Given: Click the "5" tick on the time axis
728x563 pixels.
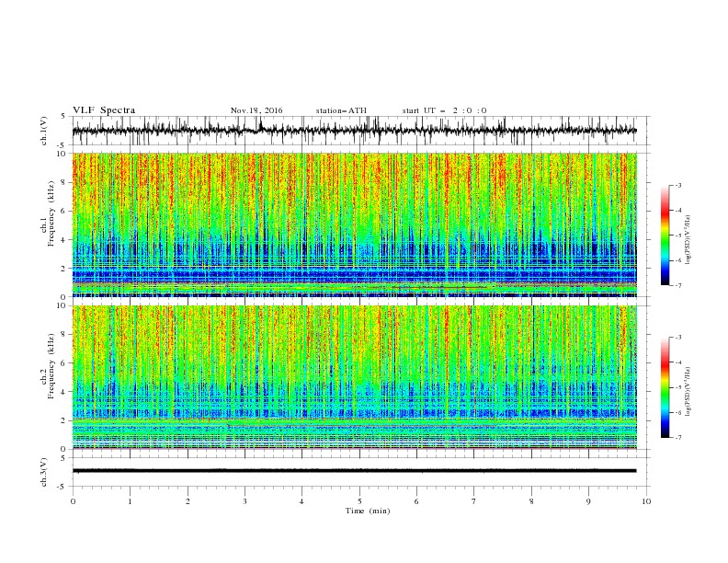Looking at the screenshot, I should pos(359,501).
